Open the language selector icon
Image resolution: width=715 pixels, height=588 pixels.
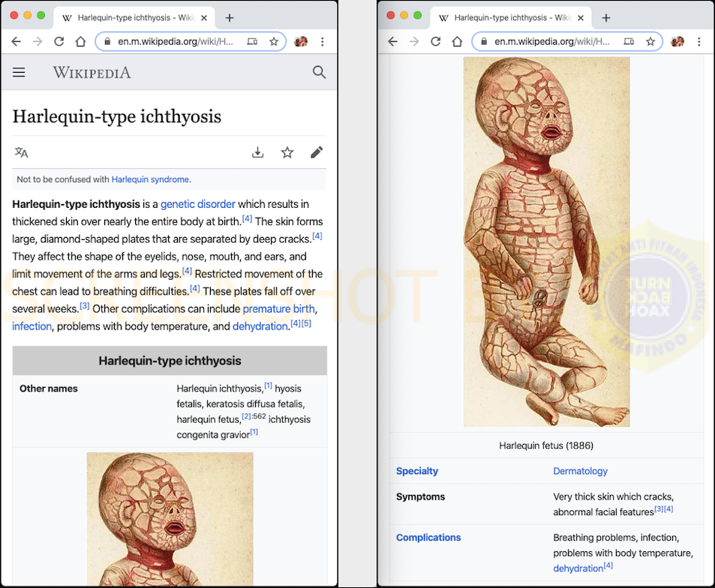21,152
